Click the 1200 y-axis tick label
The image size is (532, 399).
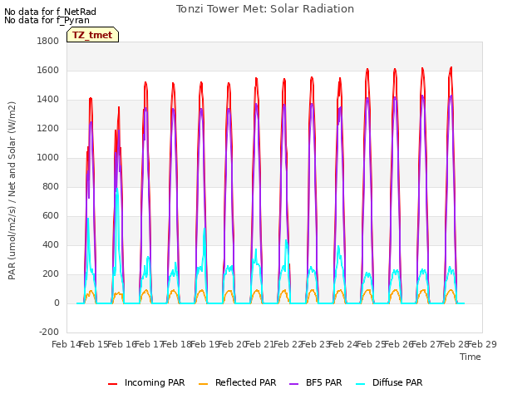[x=48, y=129]
